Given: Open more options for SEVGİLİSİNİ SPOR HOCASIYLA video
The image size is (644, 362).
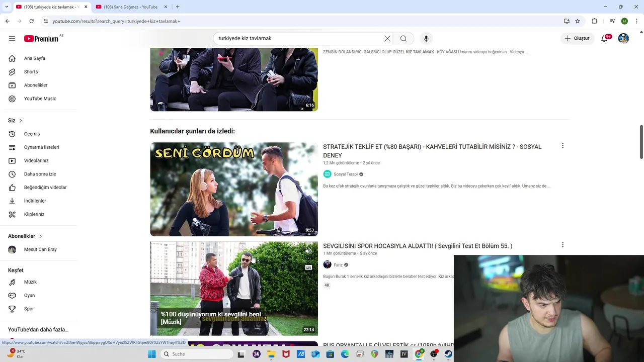Looking at the screenshot, I should pos(562,245).
